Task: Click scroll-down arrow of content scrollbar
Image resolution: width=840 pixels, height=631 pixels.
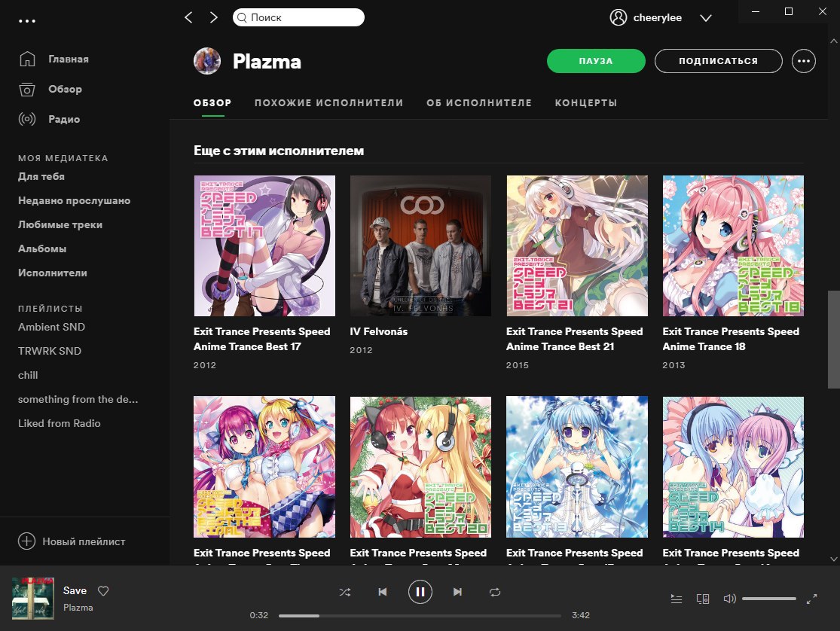Action: (x=833, y=559)
